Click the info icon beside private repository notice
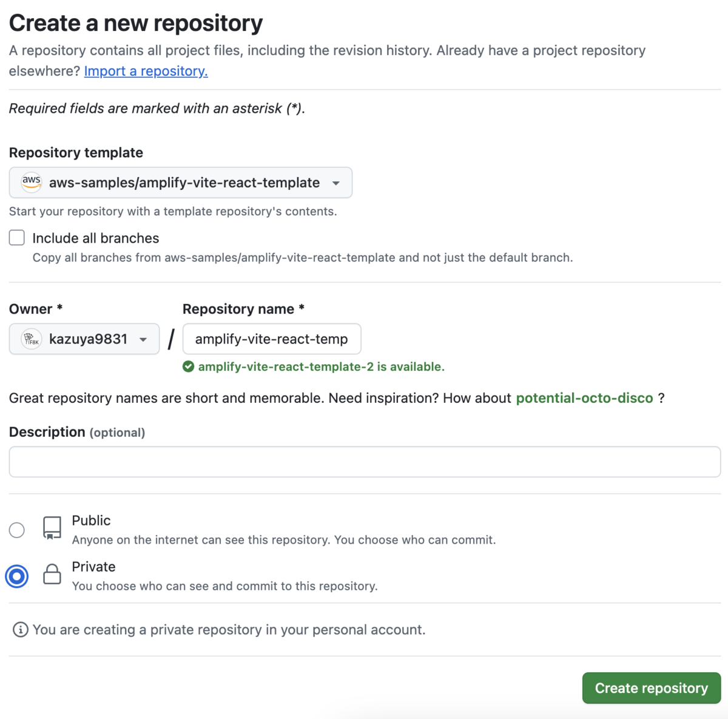728x719 pixels. [x=21, y=630]
